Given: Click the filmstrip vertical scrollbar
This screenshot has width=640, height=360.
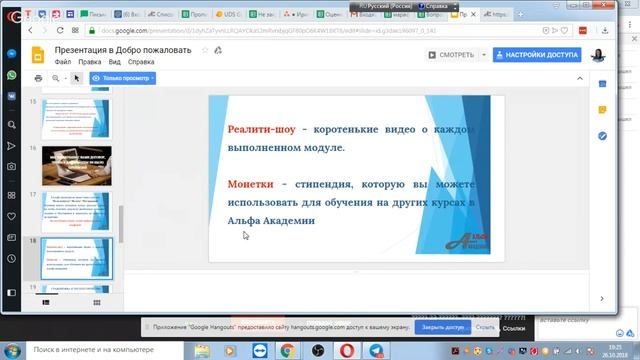Looking at the screenshot, I should click(121, 224).
